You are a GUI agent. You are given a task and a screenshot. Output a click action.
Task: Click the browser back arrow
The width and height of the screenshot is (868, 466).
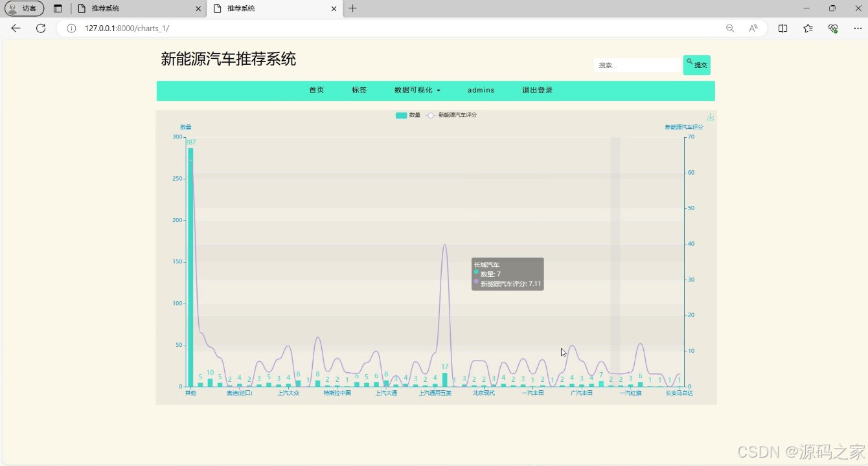point(16,28)
